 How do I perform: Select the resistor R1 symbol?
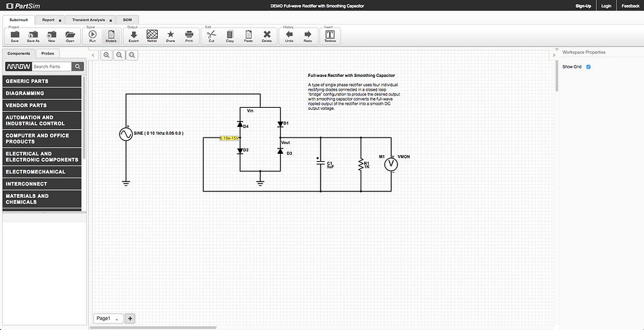(x=361, y=165)
